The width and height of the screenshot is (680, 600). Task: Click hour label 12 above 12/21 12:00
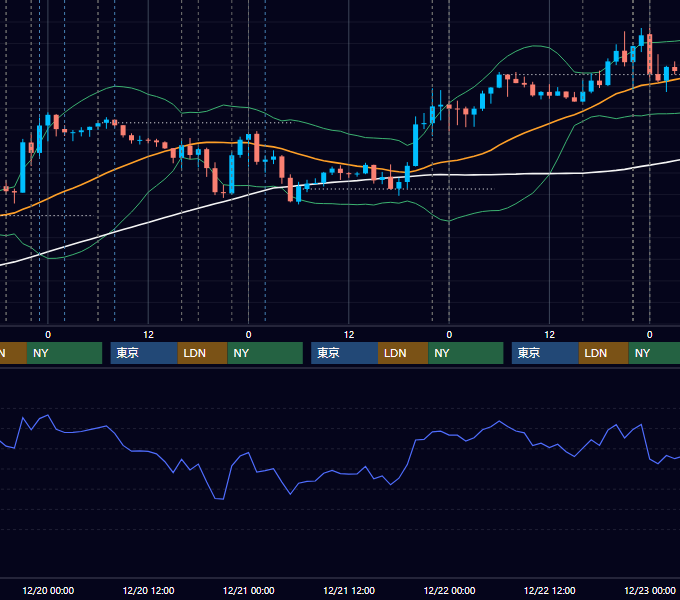click(x=349, y=335)
